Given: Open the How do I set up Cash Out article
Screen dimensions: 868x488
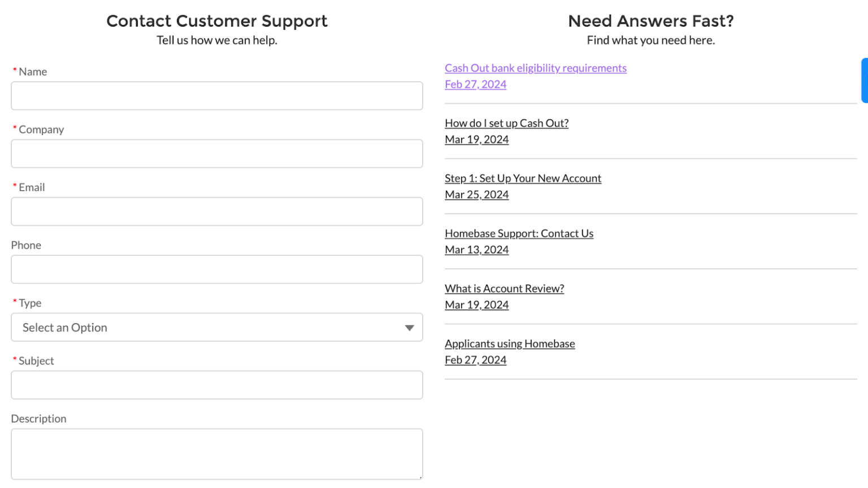Looking at the screenshot, I should pyautogui.click(x=506, y=123).
